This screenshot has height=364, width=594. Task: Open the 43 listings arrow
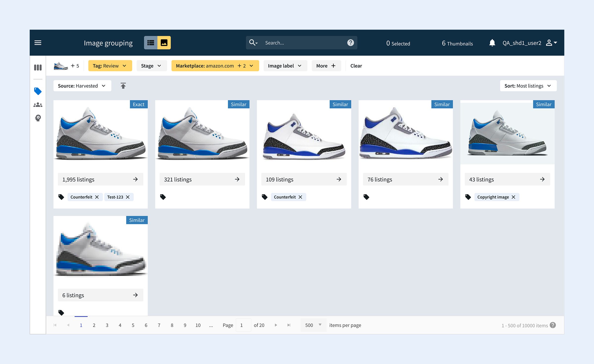click(542, 179)
